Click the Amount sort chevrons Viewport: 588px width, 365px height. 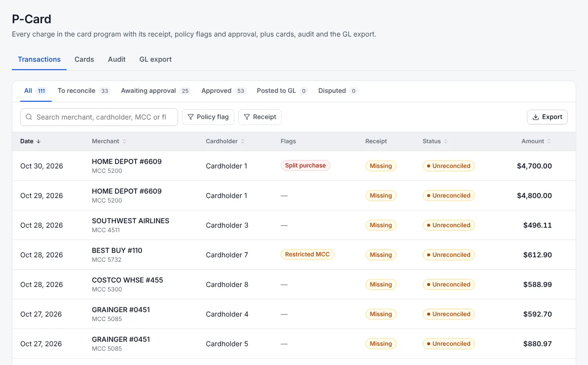tap(549, 141)
